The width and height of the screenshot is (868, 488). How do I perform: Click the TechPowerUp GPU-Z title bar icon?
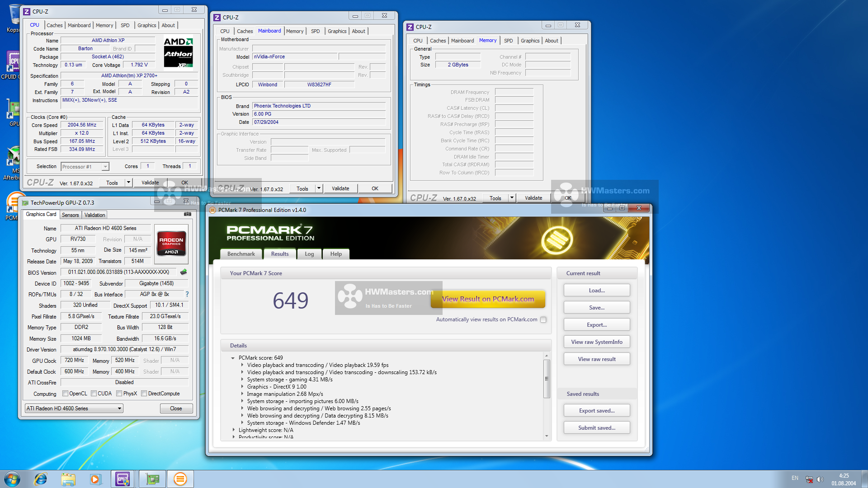point(25,203)
